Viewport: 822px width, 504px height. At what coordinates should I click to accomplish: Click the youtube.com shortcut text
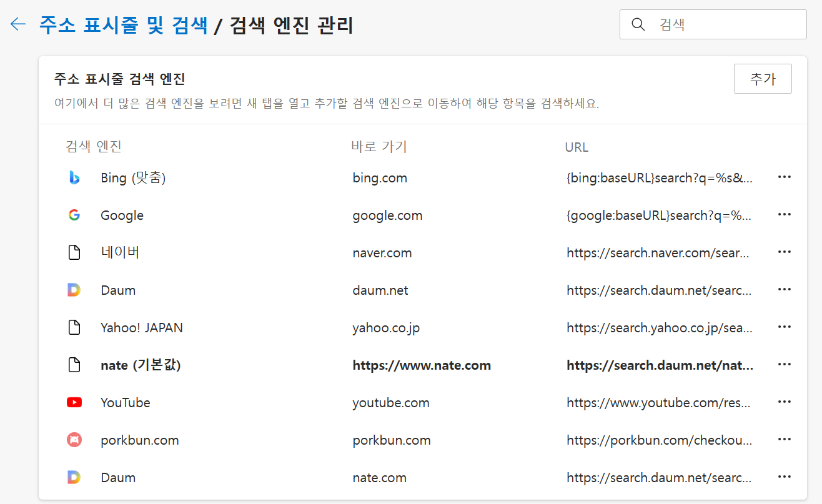click(391, 403)
